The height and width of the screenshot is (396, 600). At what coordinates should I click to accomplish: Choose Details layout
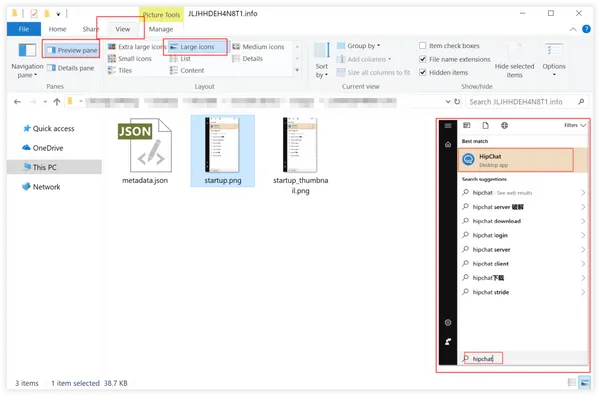click(248, 59)
